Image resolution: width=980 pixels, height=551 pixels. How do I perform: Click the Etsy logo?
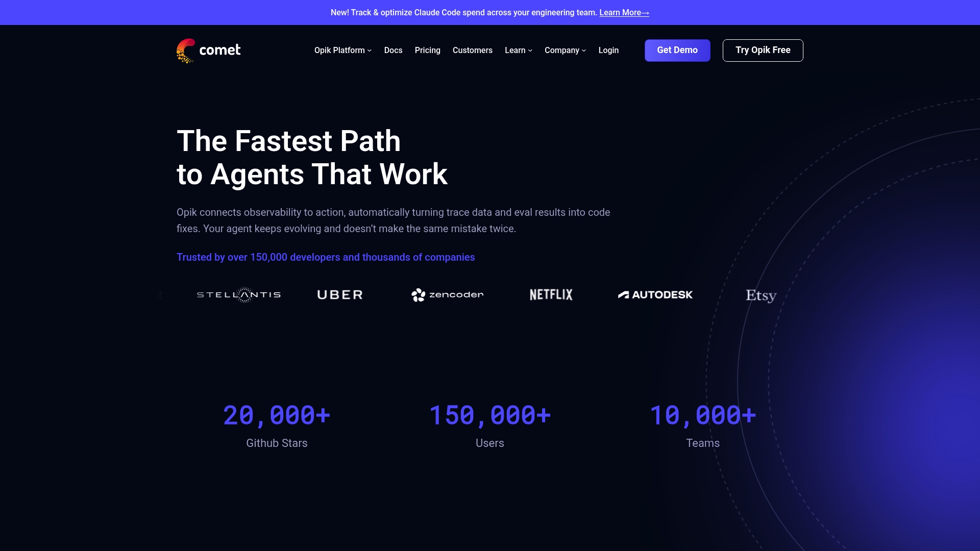click(x=761, y=295)
